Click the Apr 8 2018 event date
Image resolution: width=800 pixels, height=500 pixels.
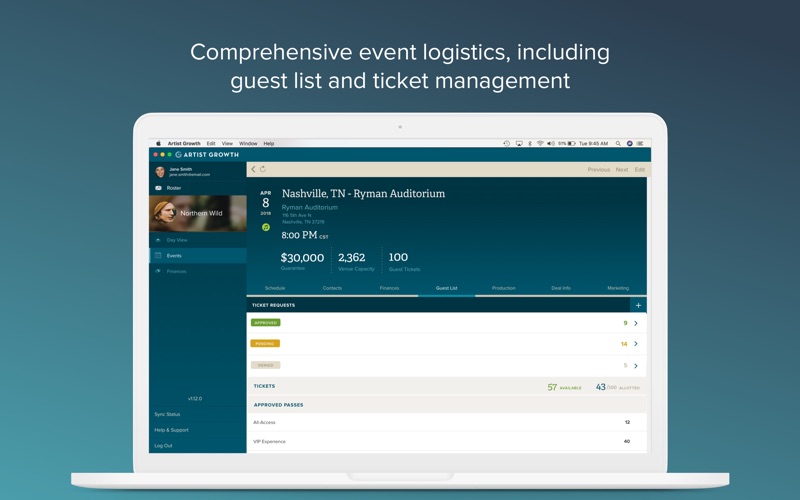tap(266, 203)
